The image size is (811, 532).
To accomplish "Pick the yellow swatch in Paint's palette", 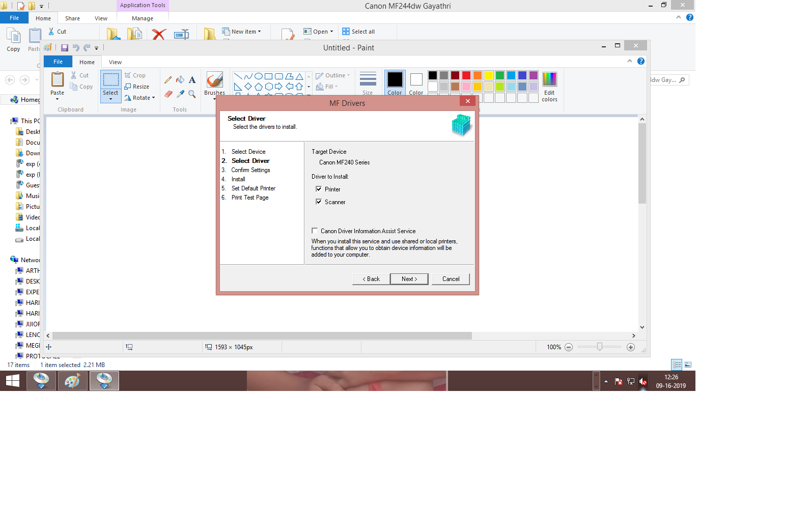I will point(489,75).
